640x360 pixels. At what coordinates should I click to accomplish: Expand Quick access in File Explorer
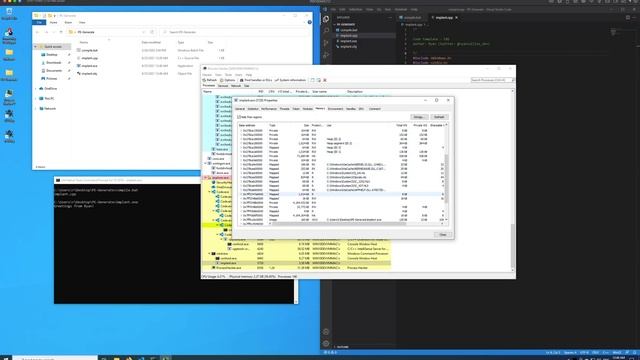[x=36, y=47]
